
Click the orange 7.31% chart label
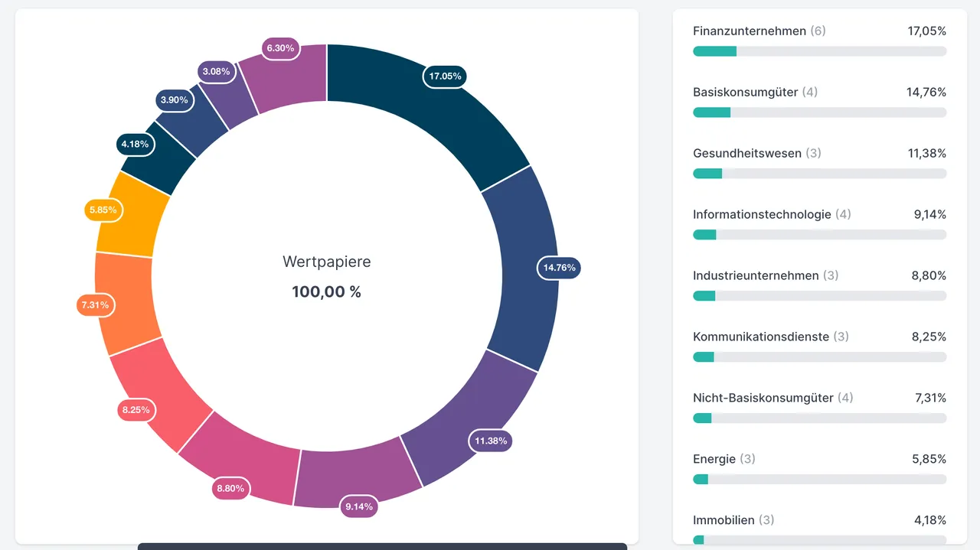(96, 305)
